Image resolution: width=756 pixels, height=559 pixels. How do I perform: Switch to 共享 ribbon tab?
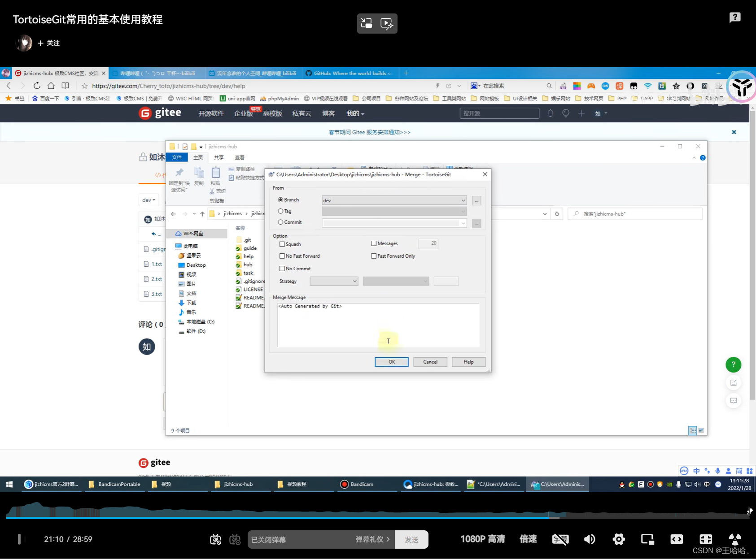pos(218,157)
